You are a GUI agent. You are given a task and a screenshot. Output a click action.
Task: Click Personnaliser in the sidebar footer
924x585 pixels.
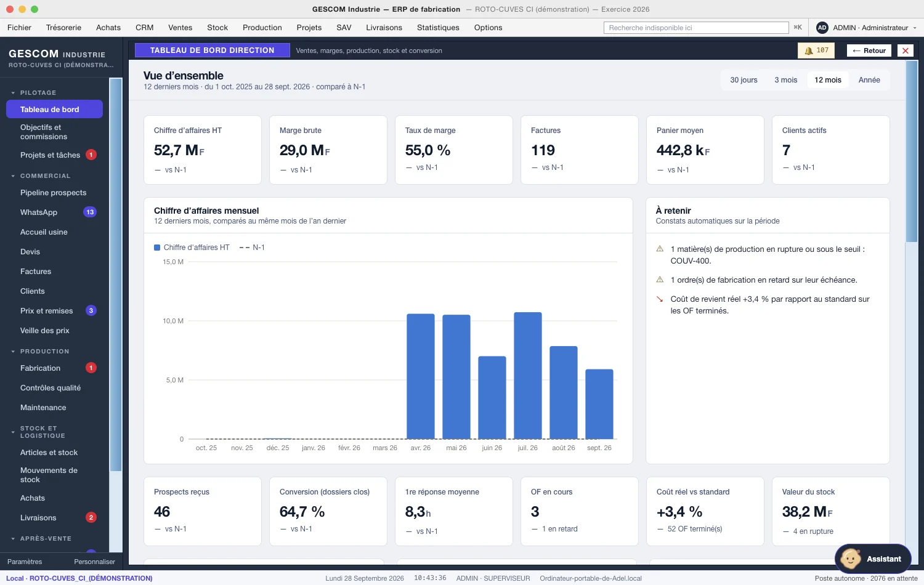pyautogui.click(x=94, y=562)
